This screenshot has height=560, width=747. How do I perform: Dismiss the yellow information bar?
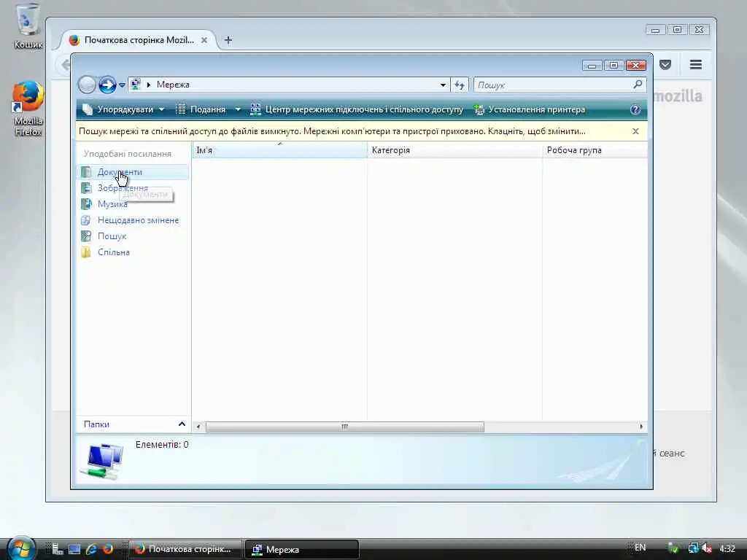[x=635, y=131]
